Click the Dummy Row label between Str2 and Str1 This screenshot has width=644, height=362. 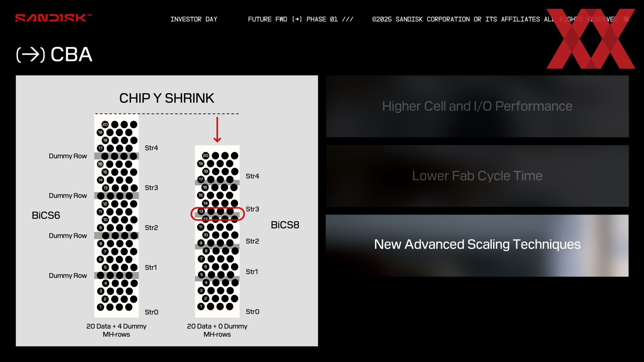[68, 236]
